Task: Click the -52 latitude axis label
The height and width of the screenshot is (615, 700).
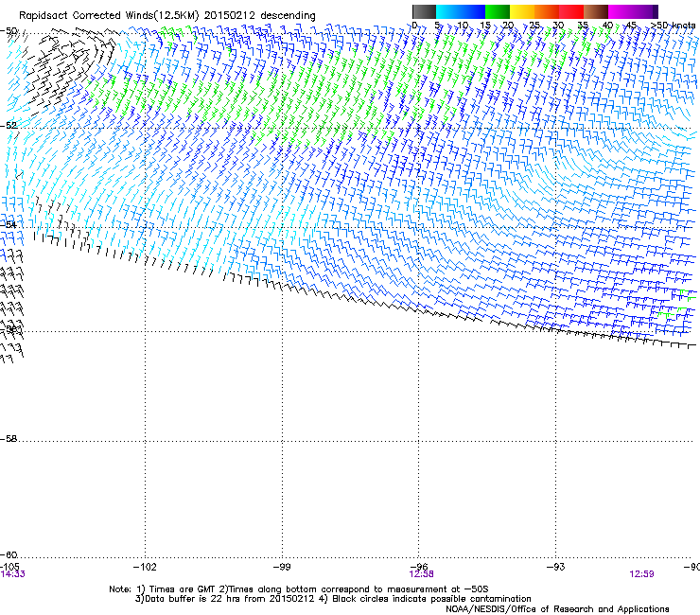Action: click(x=9, y=126)
